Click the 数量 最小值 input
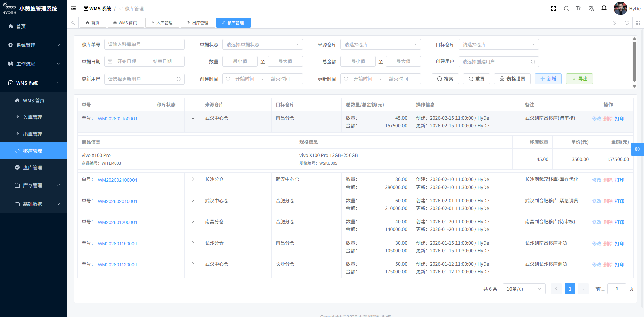This screenshot has width=644, height=317. 240,61
